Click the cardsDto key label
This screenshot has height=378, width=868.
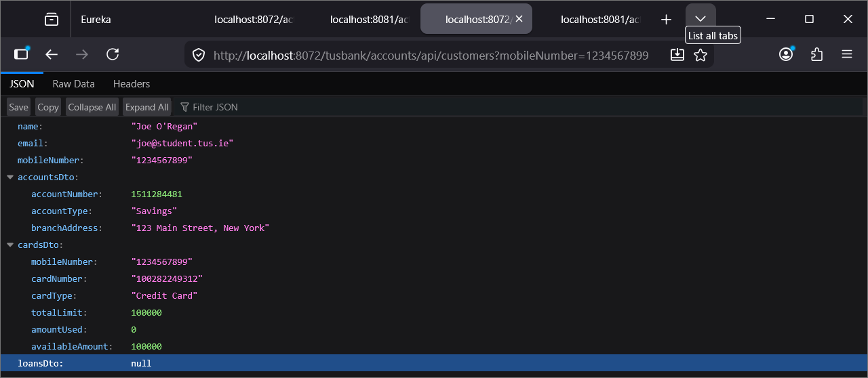[x=41, y=245]
